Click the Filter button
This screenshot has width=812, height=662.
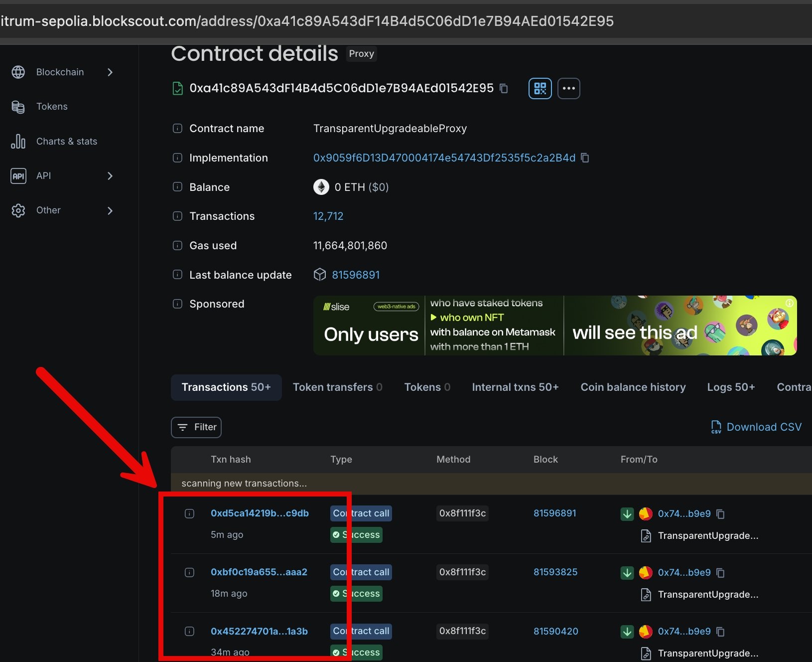coord(196,427)
